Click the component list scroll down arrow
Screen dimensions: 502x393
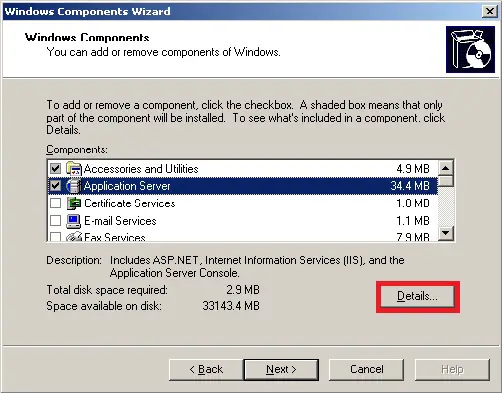tap(446, 233)
